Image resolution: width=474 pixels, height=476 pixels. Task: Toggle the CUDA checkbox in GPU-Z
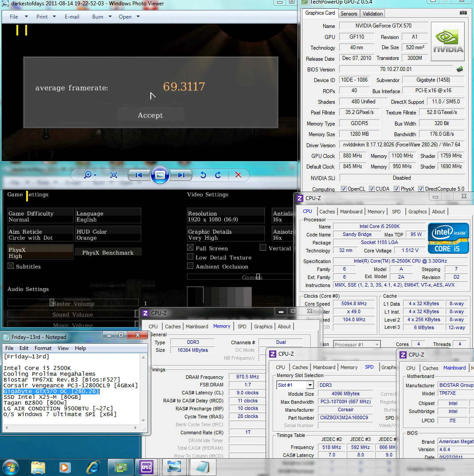(372, 189)
